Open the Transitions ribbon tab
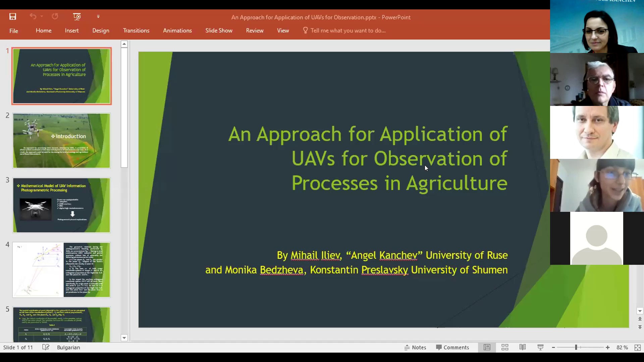The height and width of the screenshot is (362, 644). (x=136, y=31)
